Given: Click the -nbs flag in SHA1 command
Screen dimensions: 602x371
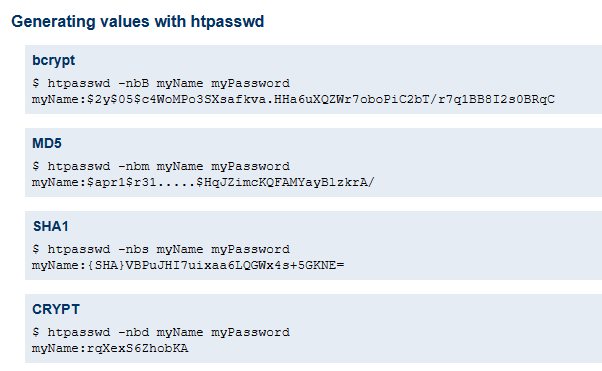Looking at the screenshot, I should 133,249.
